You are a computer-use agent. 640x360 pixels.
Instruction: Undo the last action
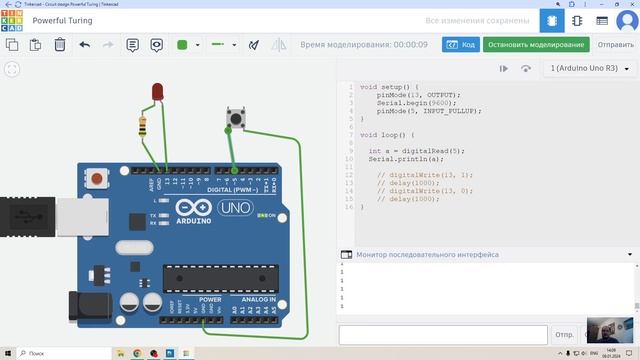click(84, 44)
